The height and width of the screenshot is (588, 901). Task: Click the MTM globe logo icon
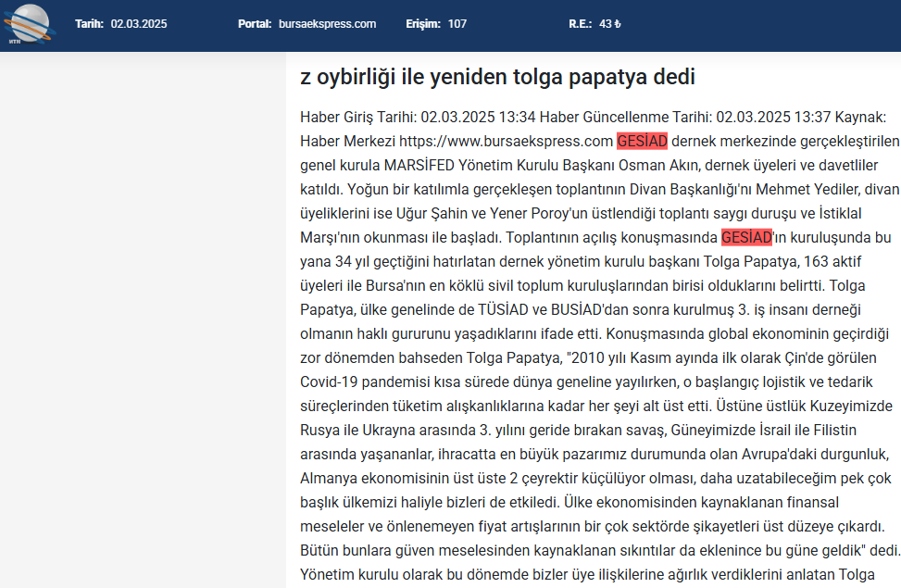30,24
